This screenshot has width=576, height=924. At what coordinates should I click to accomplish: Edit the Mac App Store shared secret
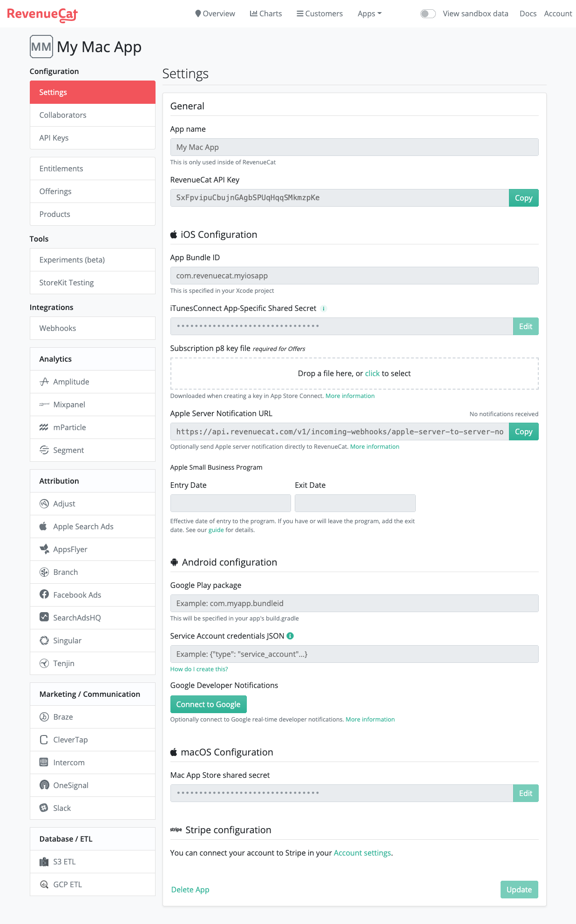526,793
